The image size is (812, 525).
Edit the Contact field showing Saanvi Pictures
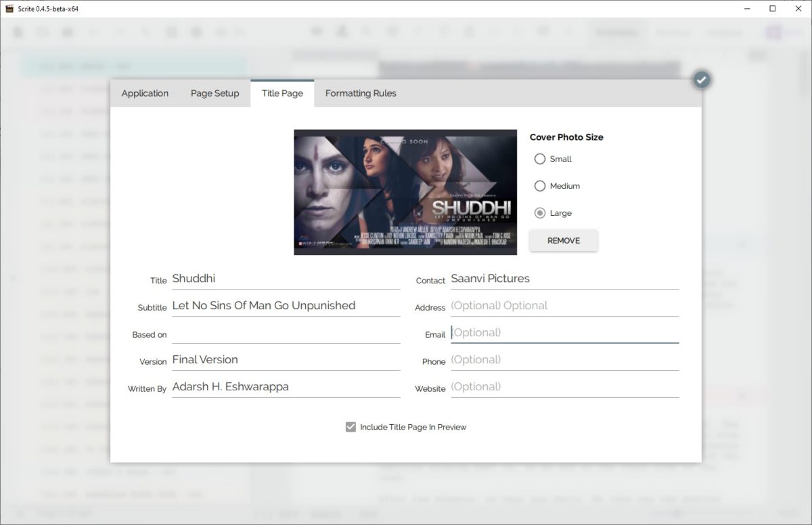coord(564,279)
